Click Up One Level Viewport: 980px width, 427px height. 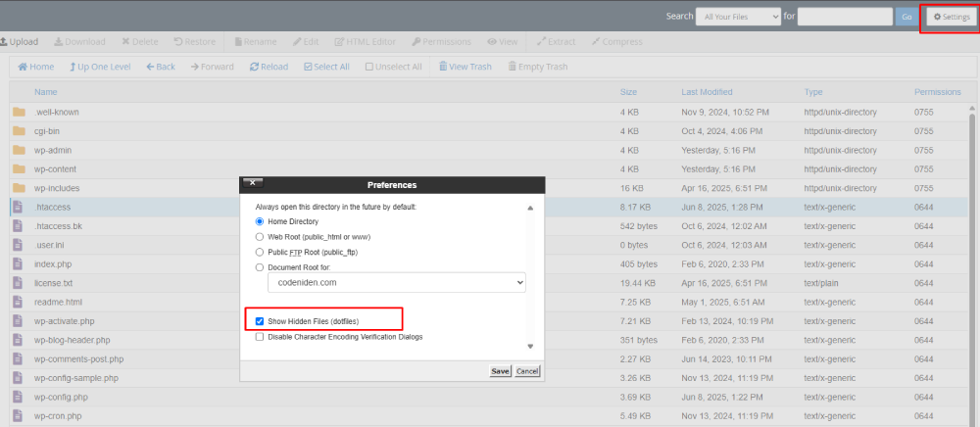[x=100, y=67]
